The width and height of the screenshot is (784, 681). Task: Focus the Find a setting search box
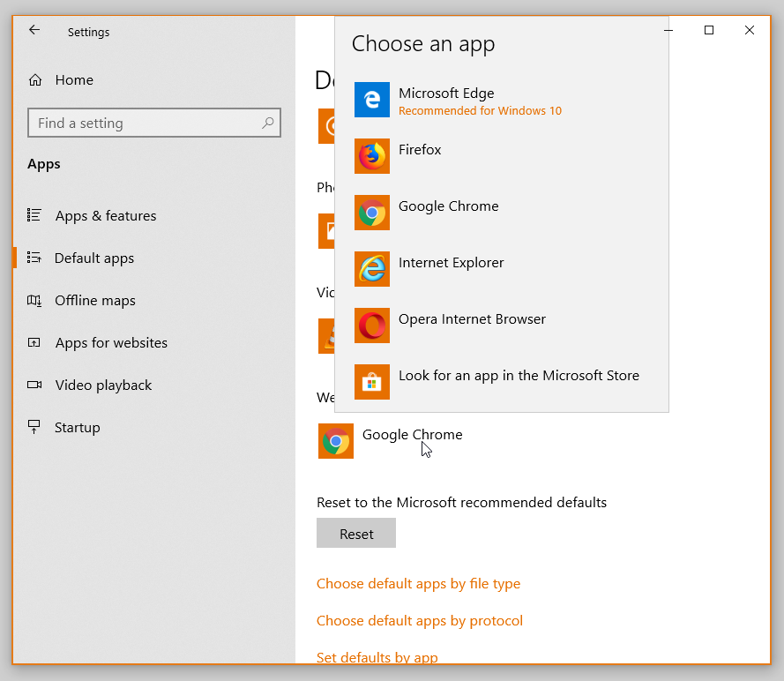(154, 123)
